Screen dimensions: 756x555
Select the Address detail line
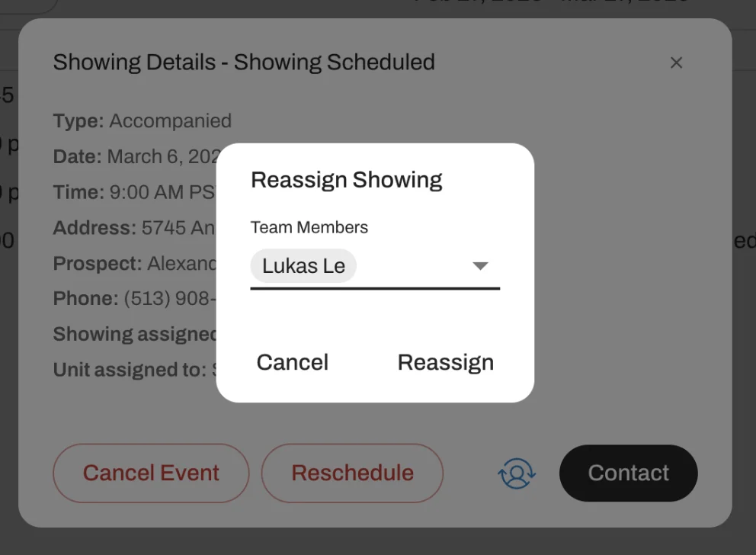pyautogui.click(x=134, y=228)
